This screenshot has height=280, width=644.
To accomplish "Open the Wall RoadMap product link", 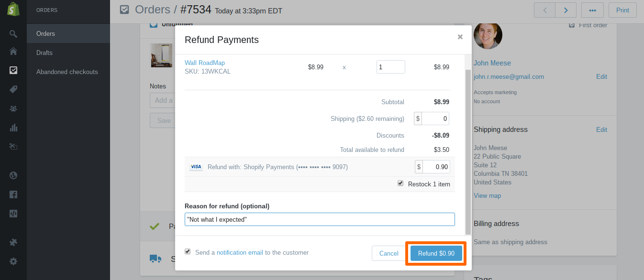I will point(205,63).
